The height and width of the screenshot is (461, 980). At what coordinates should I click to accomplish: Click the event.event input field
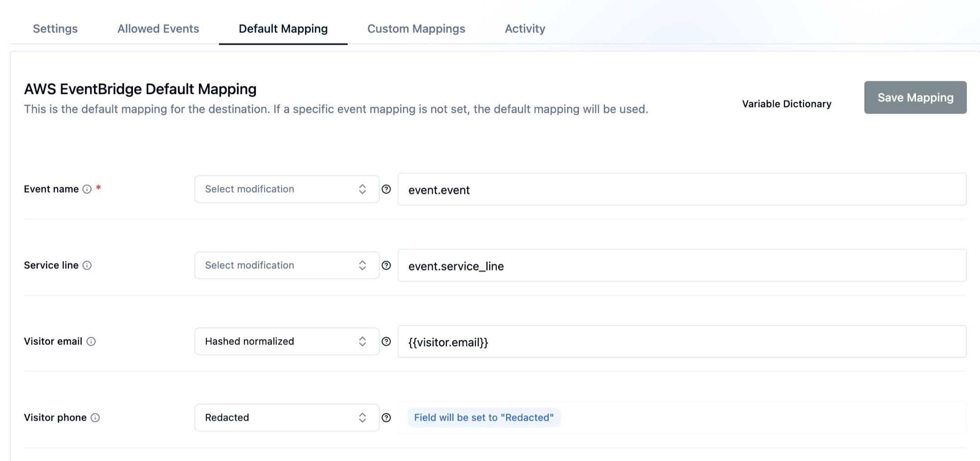coord(682,189)
